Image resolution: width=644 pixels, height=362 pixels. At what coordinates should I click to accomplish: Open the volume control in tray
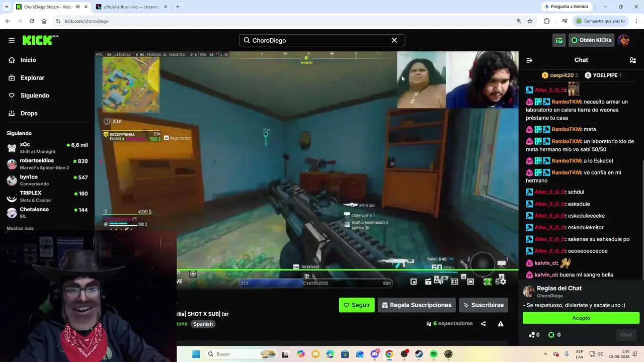pos(600,354)
